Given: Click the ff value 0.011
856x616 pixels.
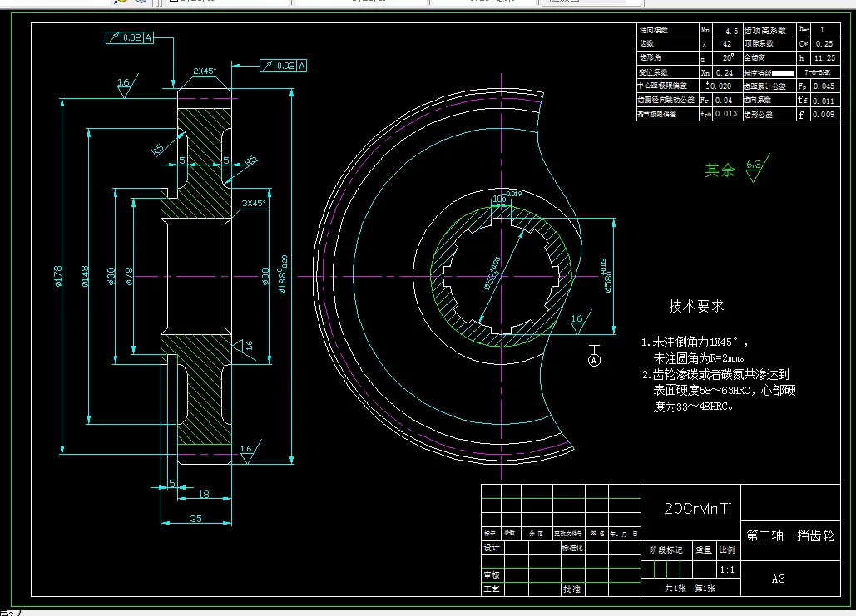Looking at the screenshot, I should coord(824,101).
